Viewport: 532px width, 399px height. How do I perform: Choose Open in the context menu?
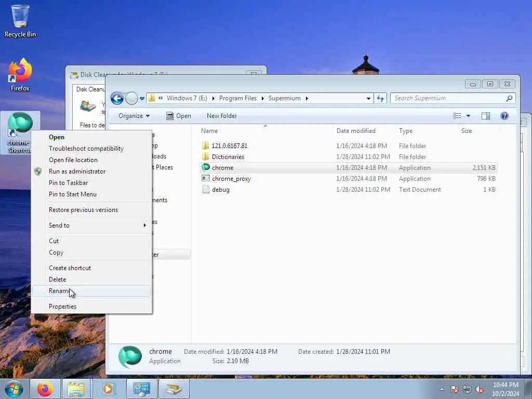click(91, 137)
